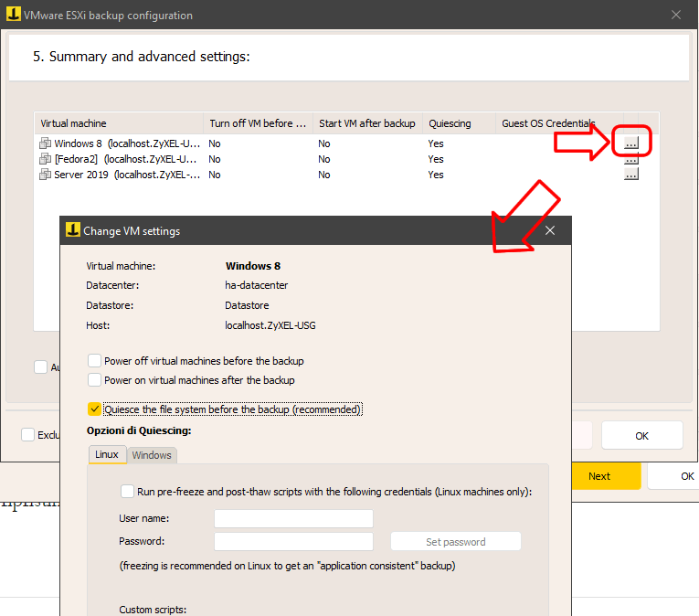Click 'ha-datacenter' value in Change VM settings
Screen dimensions: 699x616
point(257,285)
